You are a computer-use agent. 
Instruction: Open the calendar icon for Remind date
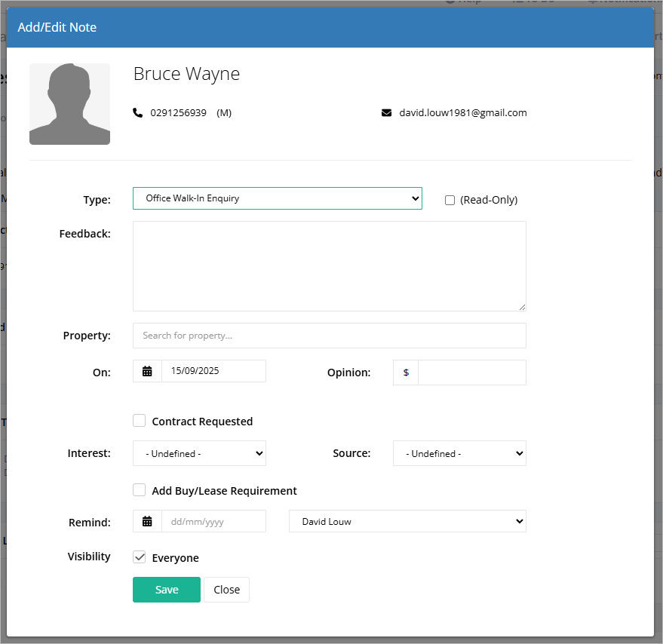coord(147,521)
